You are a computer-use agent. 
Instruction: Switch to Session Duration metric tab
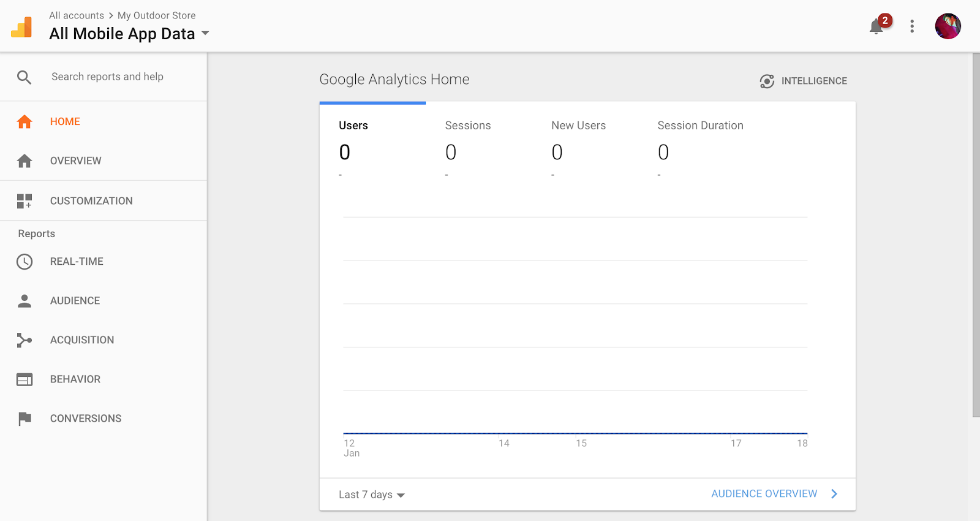pos(700,148)
